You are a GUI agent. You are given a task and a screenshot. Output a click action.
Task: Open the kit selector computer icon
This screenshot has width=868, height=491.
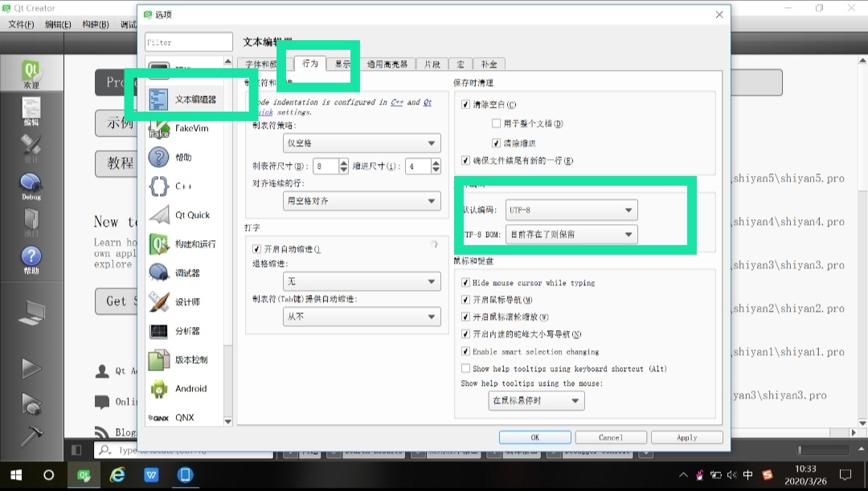(x=31, y=313)
